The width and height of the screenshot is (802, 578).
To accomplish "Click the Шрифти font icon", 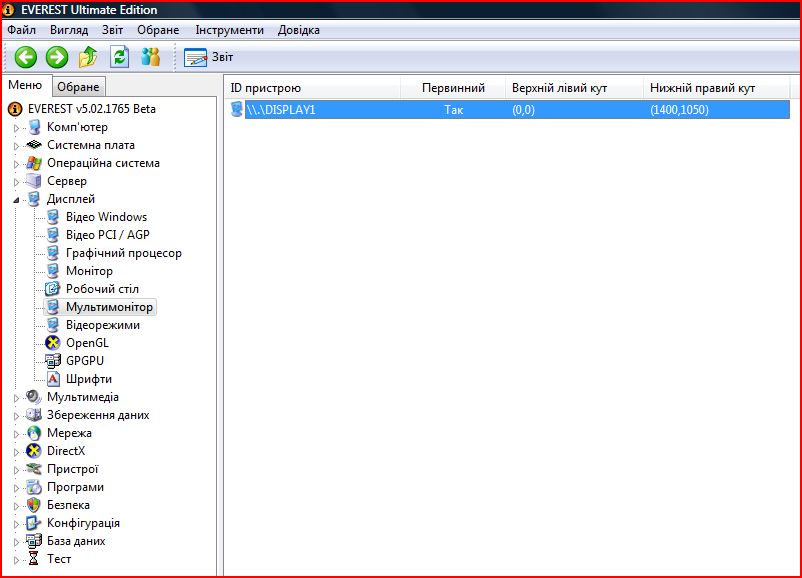I will tap(53, 379).
